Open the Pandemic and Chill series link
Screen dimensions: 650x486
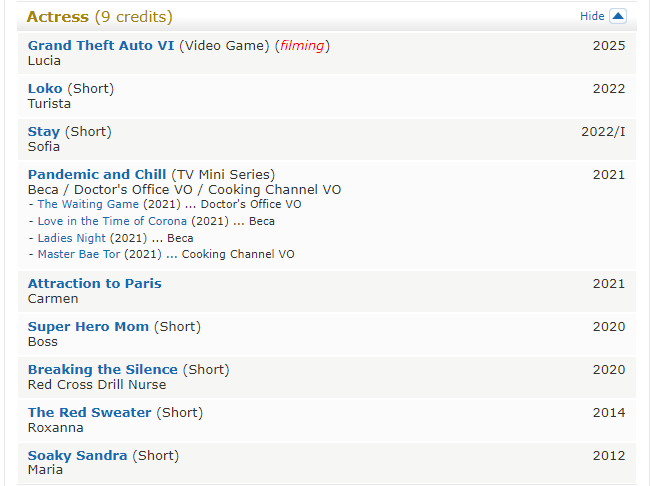pyautogui.click(x=97, y=174)
